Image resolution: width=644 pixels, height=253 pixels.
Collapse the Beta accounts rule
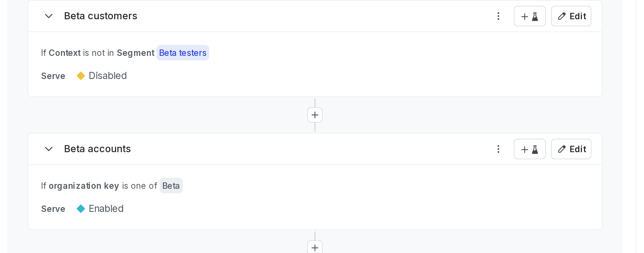pyautogui.click(x=49, y=149)
